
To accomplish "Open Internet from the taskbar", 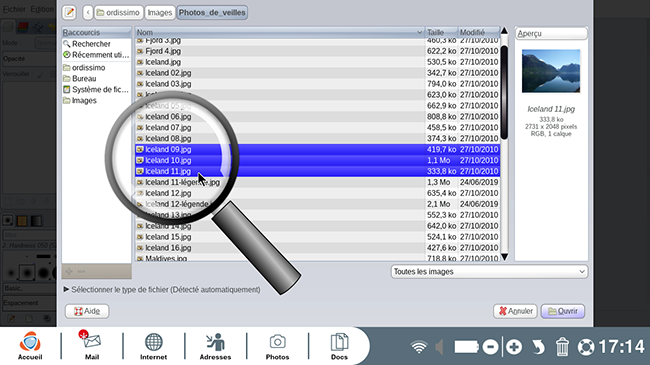I will [153, 345].
